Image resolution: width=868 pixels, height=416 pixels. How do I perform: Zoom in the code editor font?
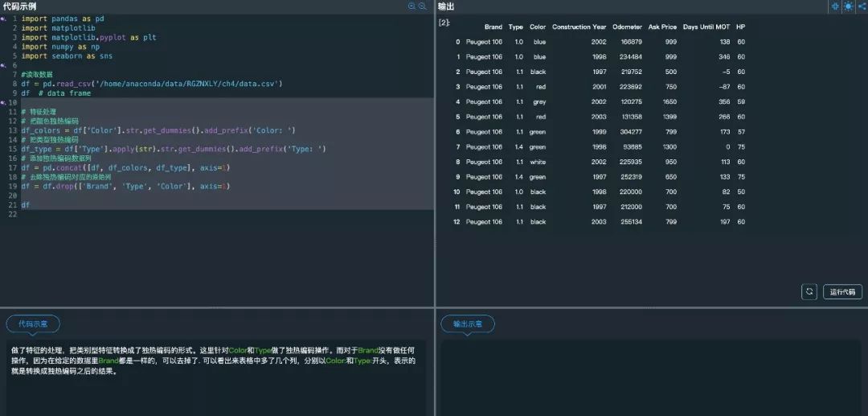click(x=411, y=6)
